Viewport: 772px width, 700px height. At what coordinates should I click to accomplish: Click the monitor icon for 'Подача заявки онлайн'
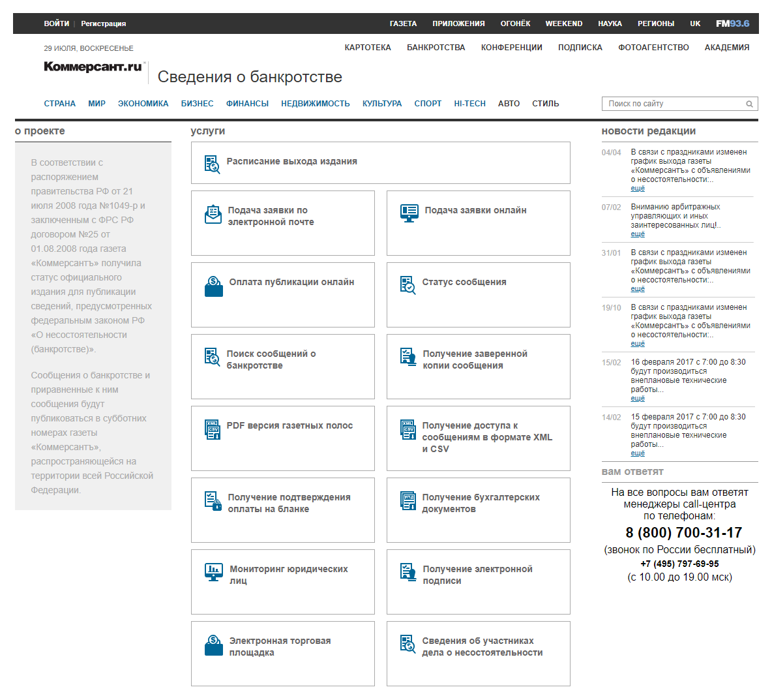click(409, 213)
